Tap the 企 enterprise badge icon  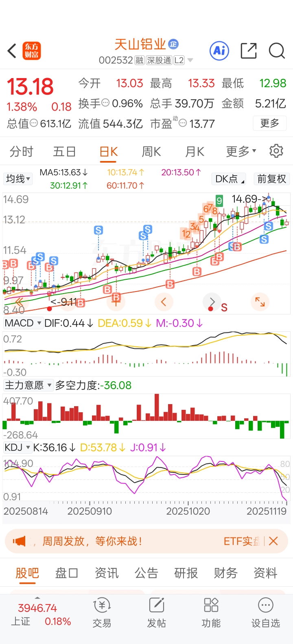pos(173,44)
